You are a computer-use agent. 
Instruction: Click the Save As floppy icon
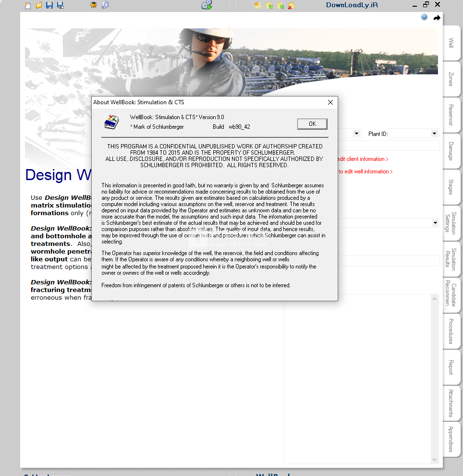pyautogui.click(x=61, y=5)
